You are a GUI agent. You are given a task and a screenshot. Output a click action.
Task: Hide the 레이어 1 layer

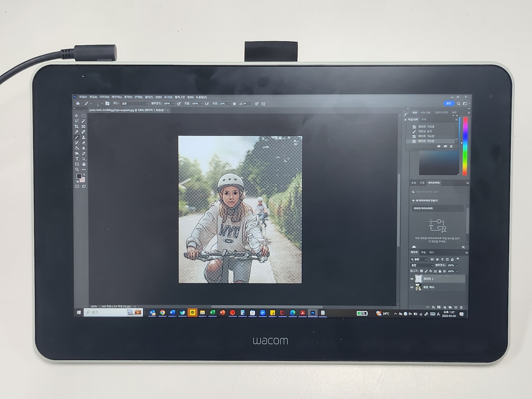[x=412, y=279]
